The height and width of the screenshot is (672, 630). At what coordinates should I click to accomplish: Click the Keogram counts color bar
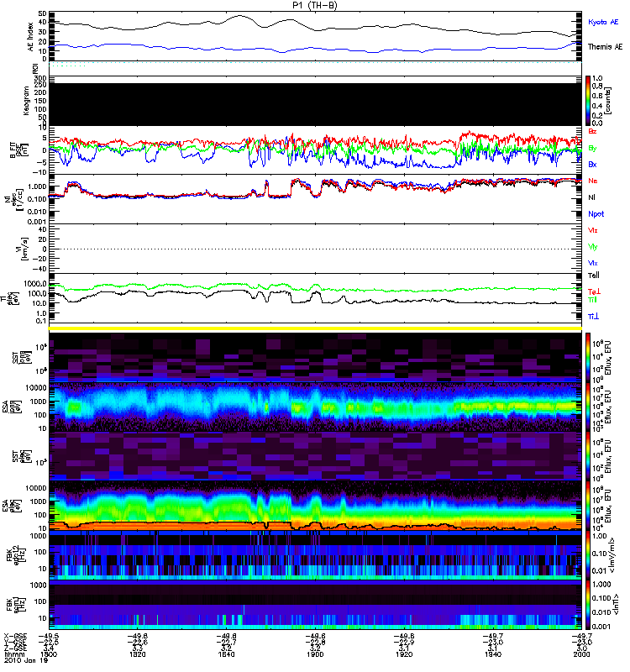[588, 101]
